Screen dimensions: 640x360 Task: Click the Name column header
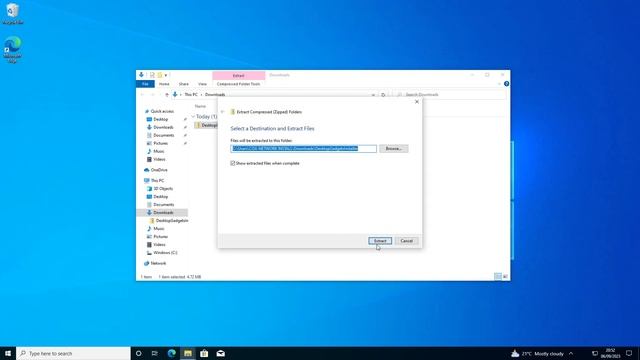pyautogui.click(x=200, y=106)
